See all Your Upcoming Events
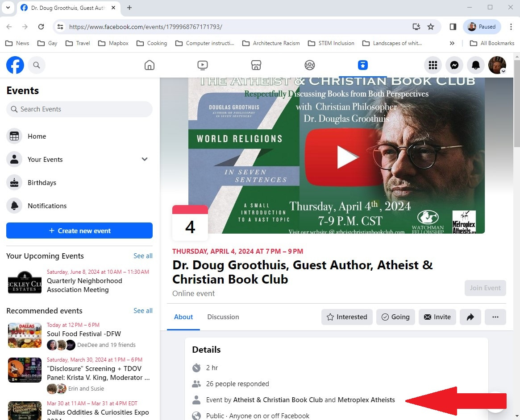This screenshot has width=520, height=420. pyautogui.click(x=143, y=256)
